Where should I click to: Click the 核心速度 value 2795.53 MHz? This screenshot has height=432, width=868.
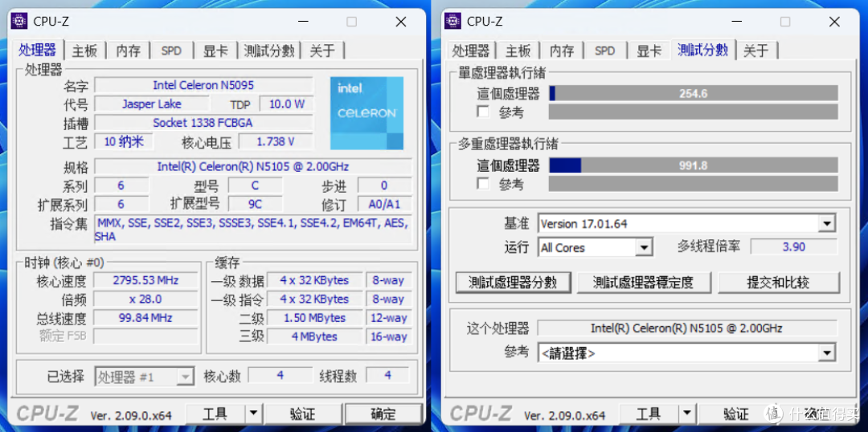(x=145, y=280)
